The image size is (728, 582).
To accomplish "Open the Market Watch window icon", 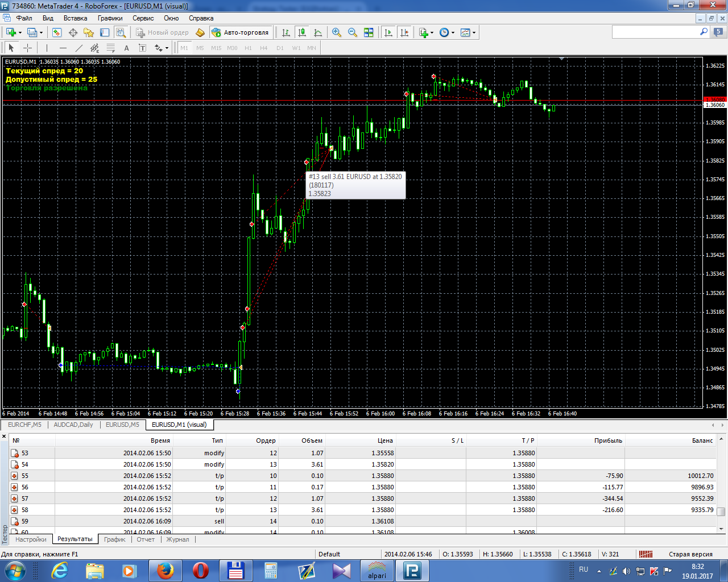I will pos(57,32).
